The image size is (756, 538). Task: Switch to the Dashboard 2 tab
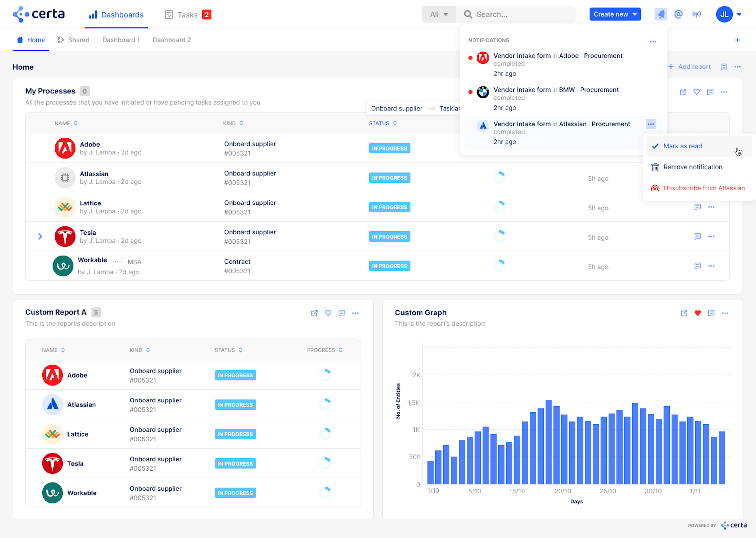pos(171,40)
